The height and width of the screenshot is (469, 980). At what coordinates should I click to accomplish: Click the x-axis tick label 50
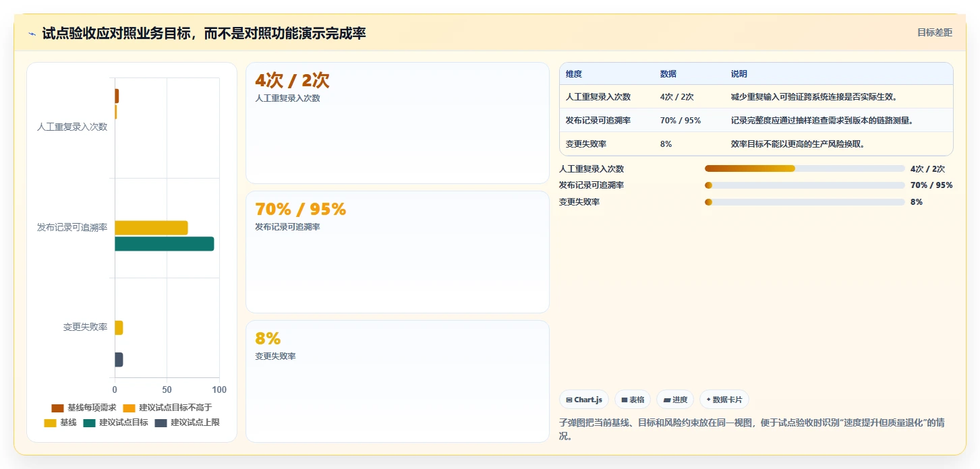click(x=167, y=389)
